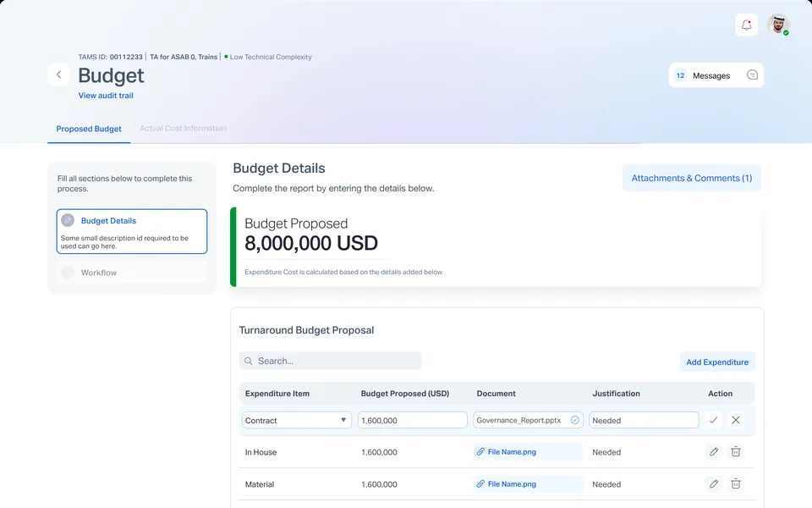The width and height of the screenshot is (812, 508).
Task: Click the Workflow step circle indicator
Action: 68,273
